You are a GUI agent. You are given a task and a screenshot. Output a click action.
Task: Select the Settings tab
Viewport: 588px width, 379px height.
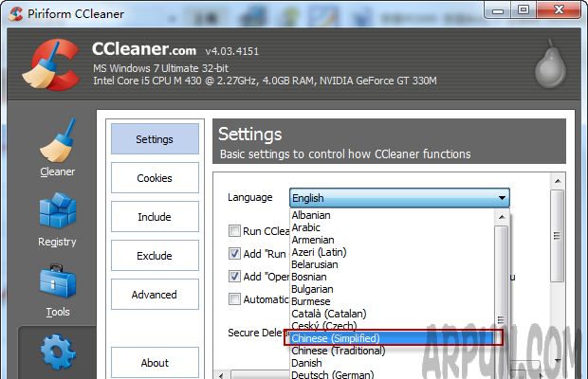point(155,139)
